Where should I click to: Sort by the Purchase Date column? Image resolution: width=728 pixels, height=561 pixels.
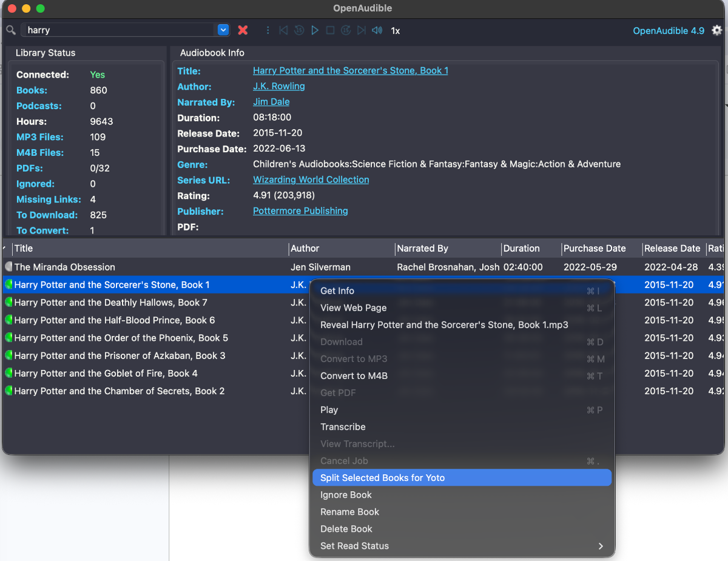coord(601,249)
